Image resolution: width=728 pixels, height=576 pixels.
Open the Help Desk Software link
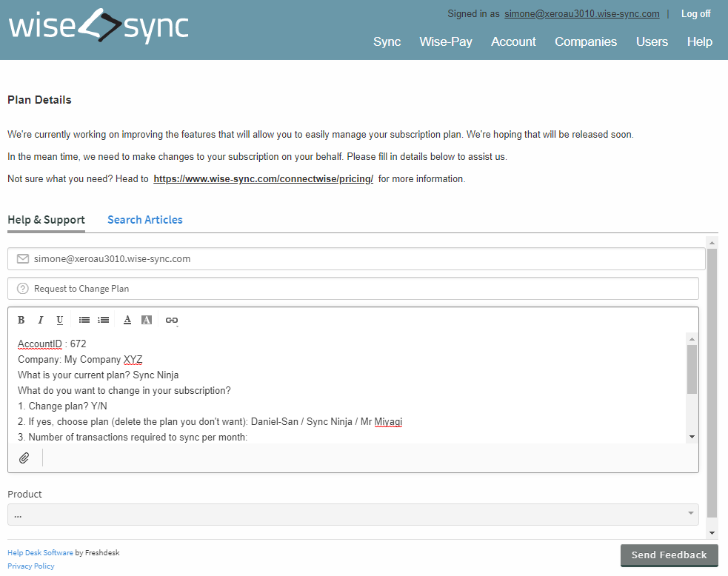[40, 552]
